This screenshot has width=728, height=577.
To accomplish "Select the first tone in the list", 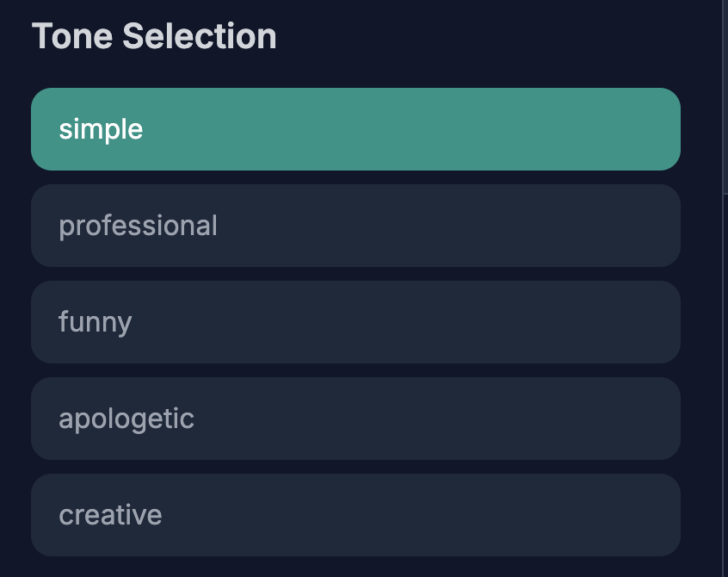I will pyautogui.click(x=355, y=129).
